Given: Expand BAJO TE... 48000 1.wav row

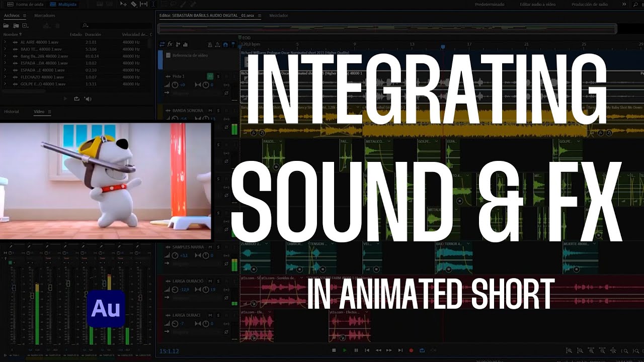Looking at the screenshot, I should coord(5,49).
